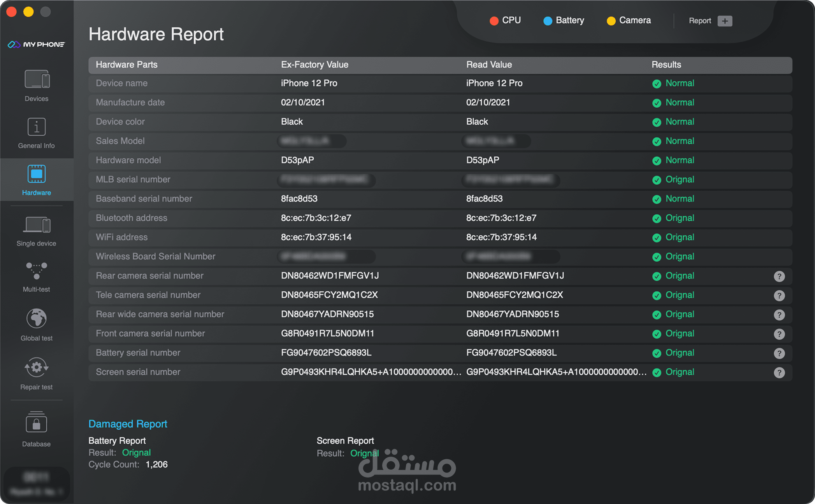Click Read Value WiFi address 8c:ec:7b:37:95:14

(x=501, y=237)
